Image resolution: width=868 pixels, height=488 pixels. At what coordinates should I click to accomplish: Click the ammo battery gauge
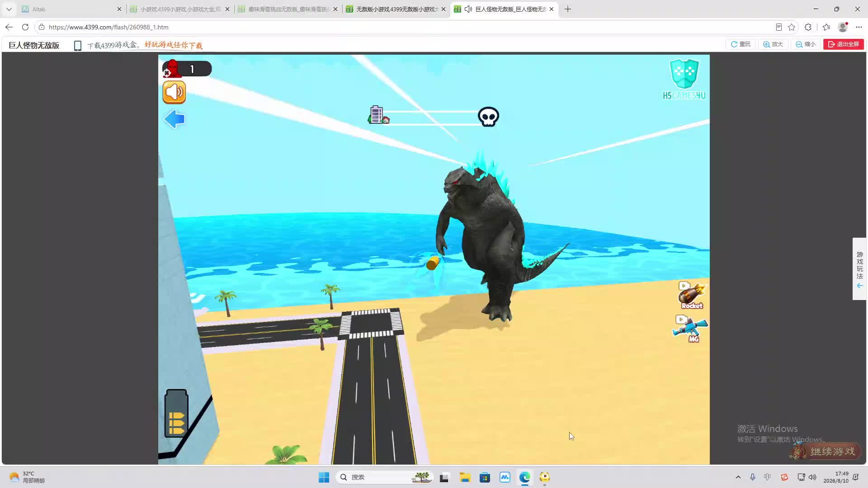click(176, 413)
